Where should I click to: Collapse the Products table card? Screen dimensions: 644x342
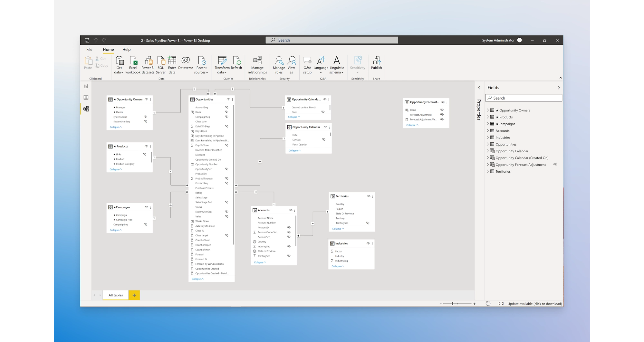[116, 169]
